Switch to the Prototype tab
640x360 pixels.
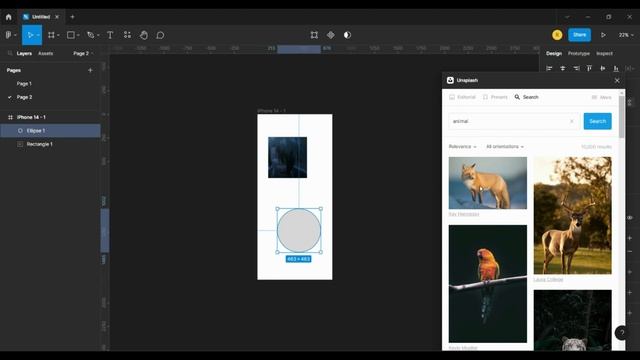coord(579,53)
